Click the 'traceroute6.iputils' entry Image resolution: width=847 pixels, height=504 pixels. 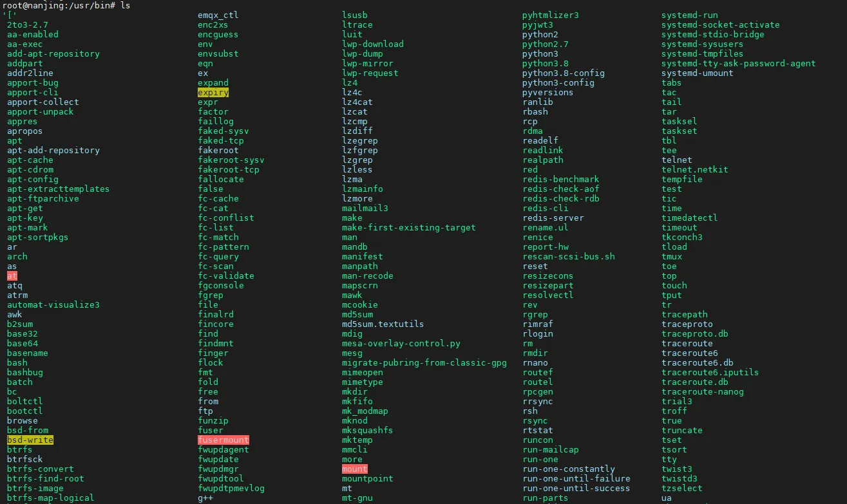[x=710, y=372]
